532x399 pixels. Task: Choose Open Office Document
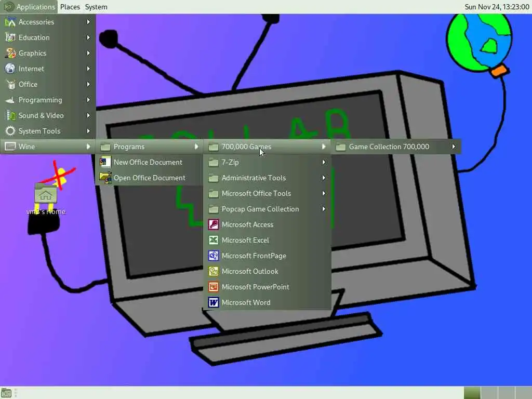coord(149,178)
